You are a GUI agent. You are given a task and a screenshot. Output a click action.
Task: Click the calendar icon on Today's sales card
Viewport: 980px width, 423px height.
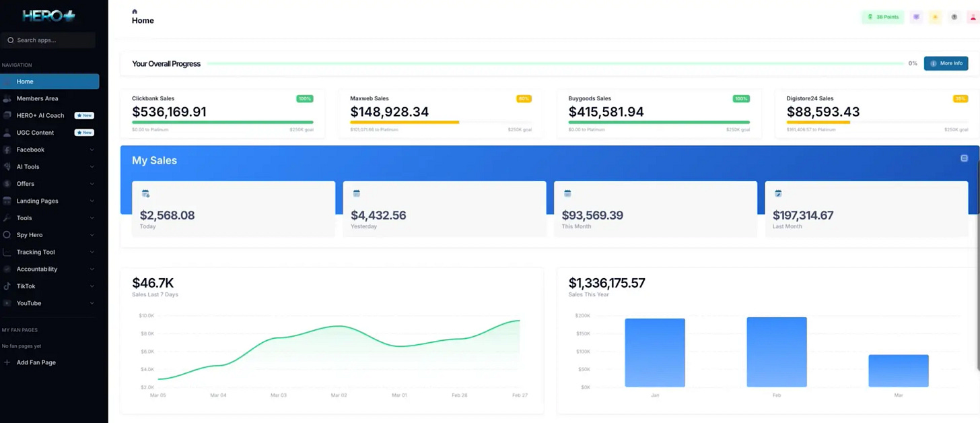coord(145,193)
